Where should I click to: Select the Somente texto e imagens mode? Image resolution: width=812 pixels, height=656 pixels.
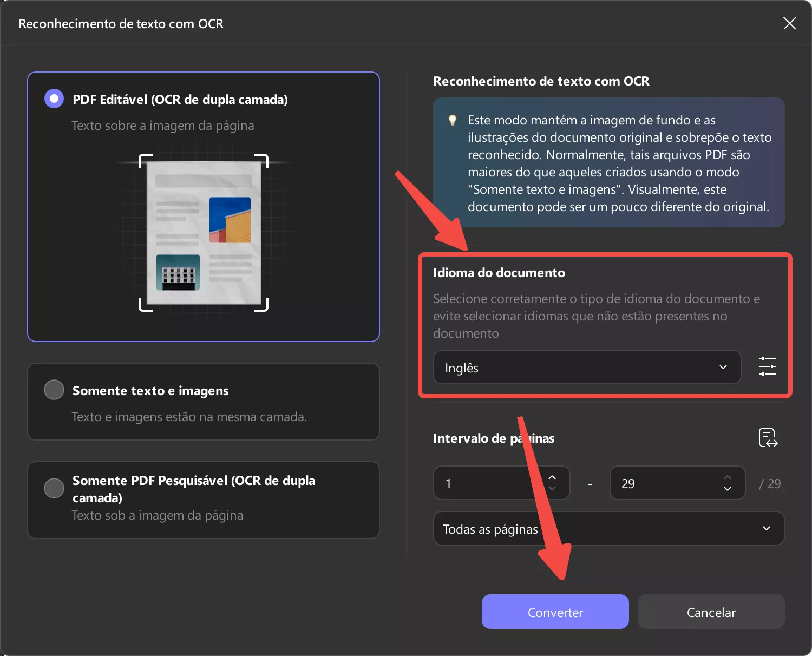[54, 389]
